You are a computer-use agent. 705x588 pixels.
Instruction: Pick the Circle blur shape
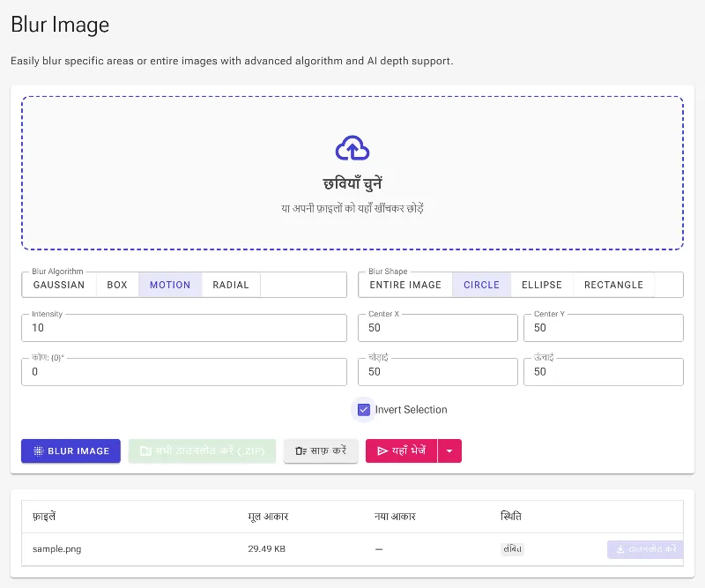[x=481, y=285]
